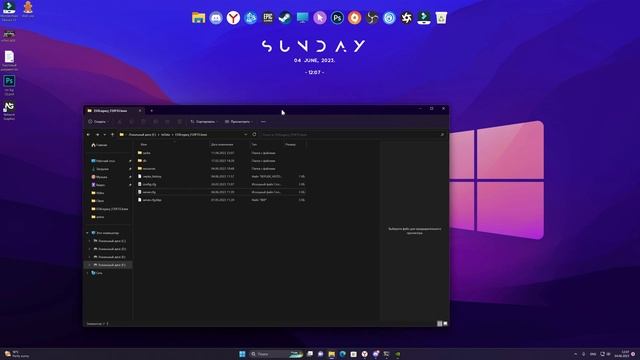The width and height of the screenshot is (640, 360).
Task: Close the current Explorer tab
Action: (x=140, y=111)
